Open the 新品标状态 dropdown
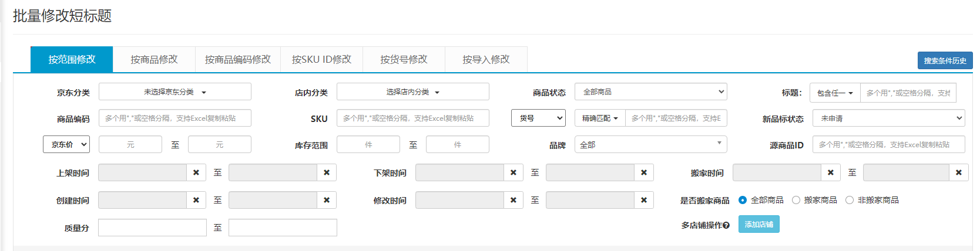The width and height of the screenshot is (980, 251). tap(888, 118)
